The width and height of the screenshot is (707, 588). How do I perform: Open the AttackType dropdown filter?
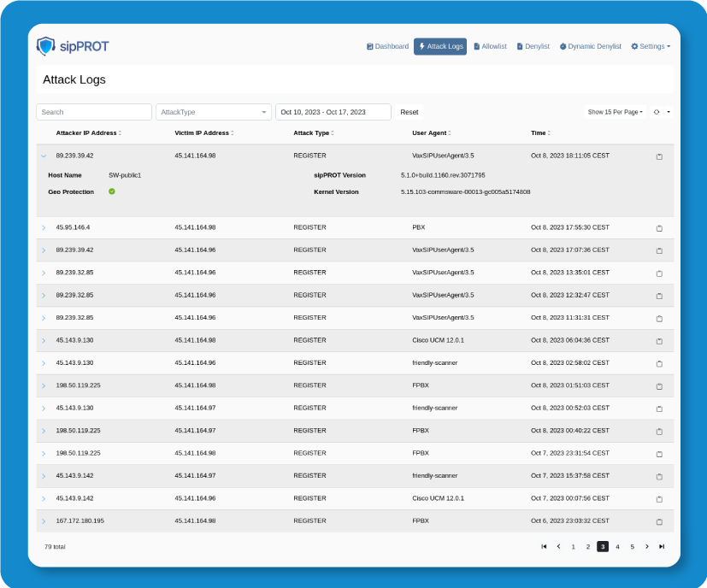214,112
